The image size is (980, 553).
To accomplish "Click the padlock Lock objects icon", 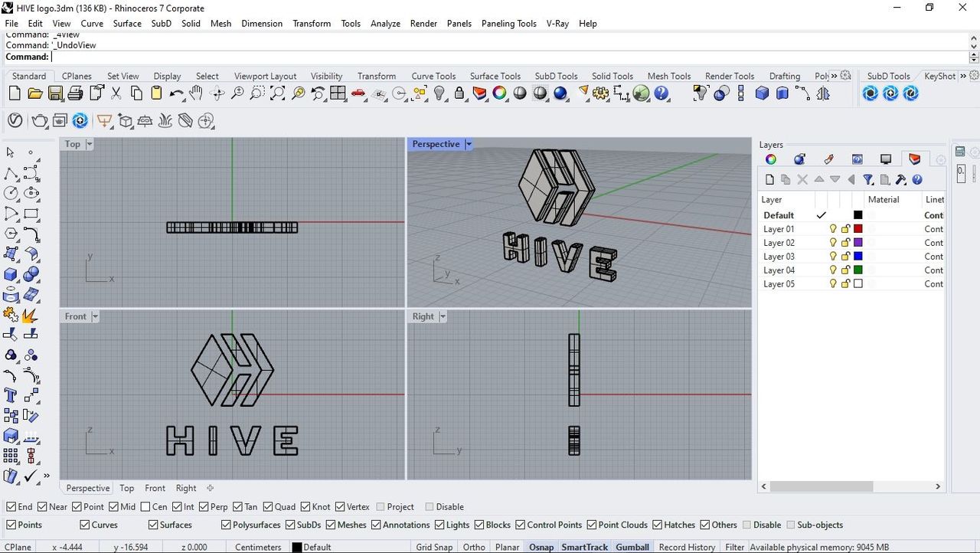I will pos(459,93).
